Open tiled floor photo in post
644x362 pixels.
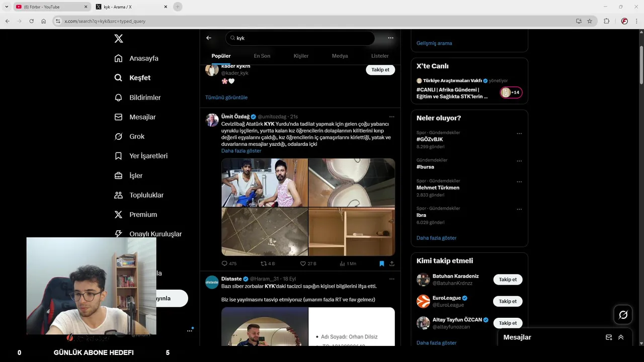pos(265,232)
